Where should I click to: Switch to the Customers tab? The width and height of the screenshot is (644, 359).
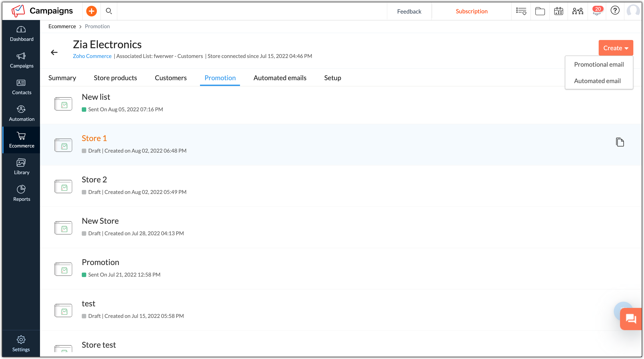point(171,78)
